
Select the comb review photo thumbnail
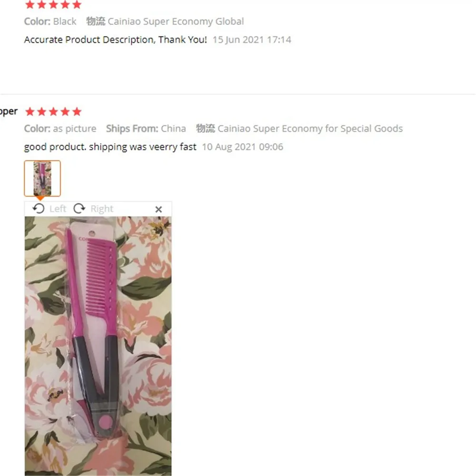pyautogui.click(x=42, y=178)
